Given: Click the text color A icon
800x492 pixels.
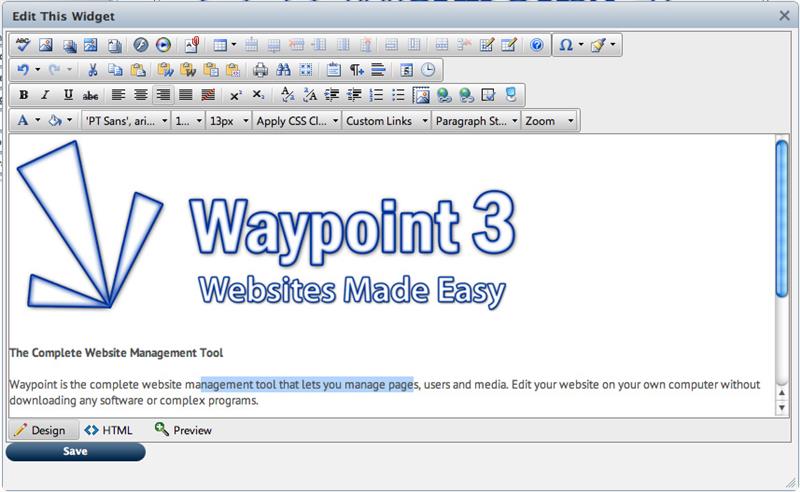Looking at the screenshot, I should pyautogui.click(x=22, y=121).
